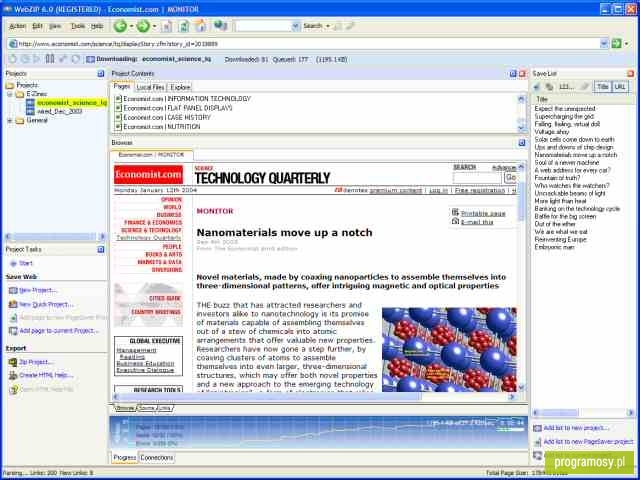
Task: Click the Home icon in toolbar
Action: pos(200,26)
